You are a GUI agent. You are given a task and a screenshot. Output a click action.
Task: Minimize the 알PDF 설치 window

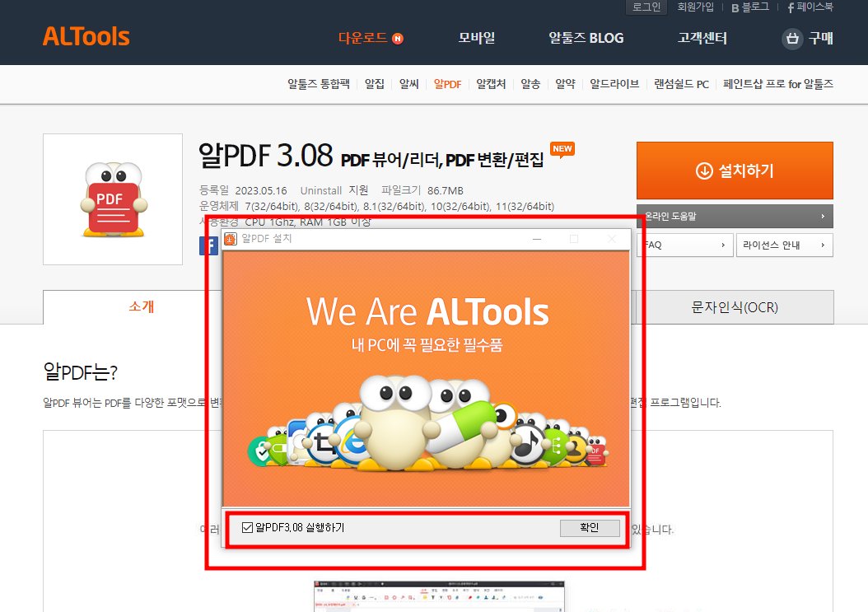pos(537,239)
